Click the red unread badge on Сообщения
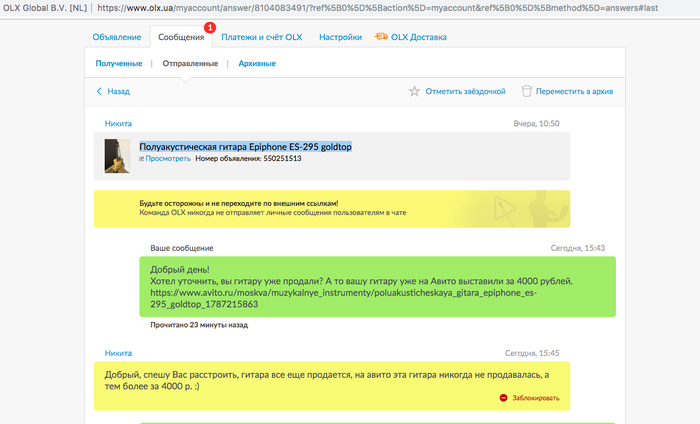700x424 pixels. (x=209, y=27)
